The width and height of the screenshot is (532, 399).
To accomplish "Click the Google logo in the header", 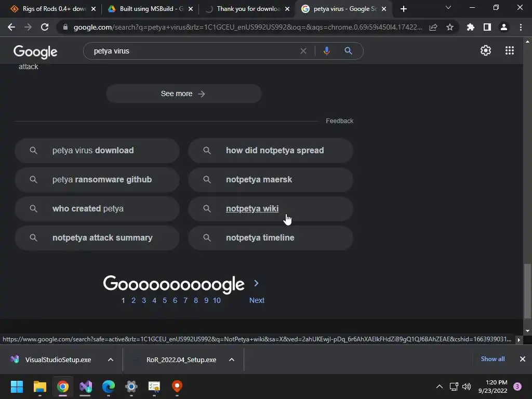I will click(35, 51).
